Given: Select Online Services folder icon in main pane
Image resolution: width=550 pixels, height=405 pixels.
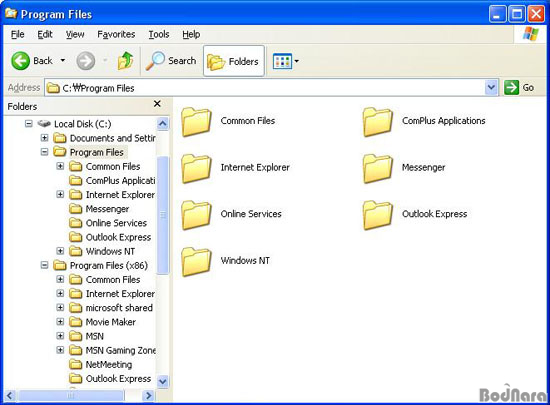Looking at the screenshot, I should click(x=196, y=215).
